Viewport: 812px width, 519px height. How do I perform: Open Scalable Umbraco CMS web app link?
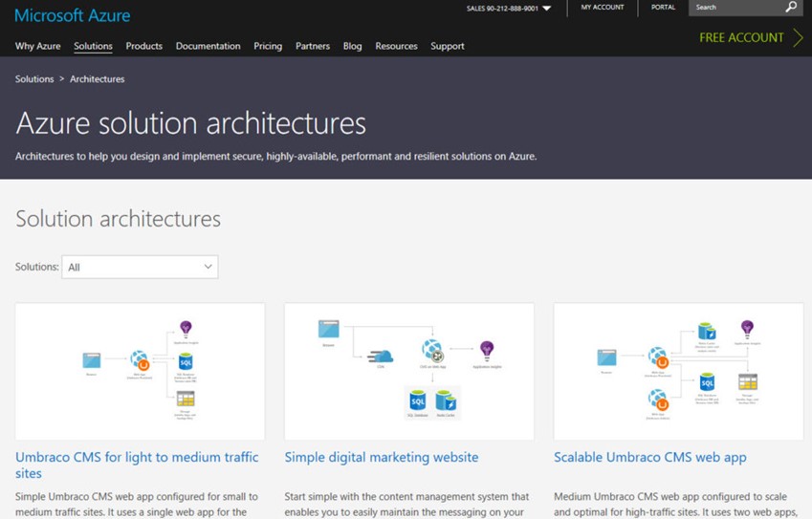pos(650,458)
